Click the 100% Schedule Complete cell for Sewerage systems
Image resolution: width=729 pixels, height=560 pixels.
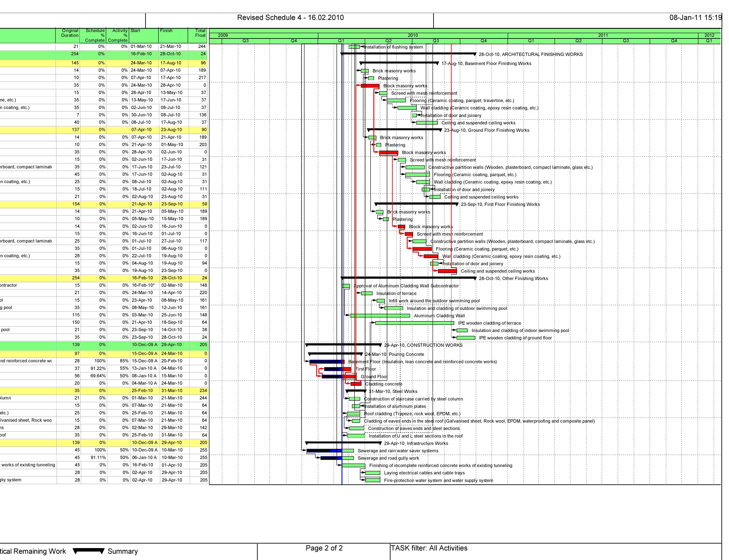(101, 450)
